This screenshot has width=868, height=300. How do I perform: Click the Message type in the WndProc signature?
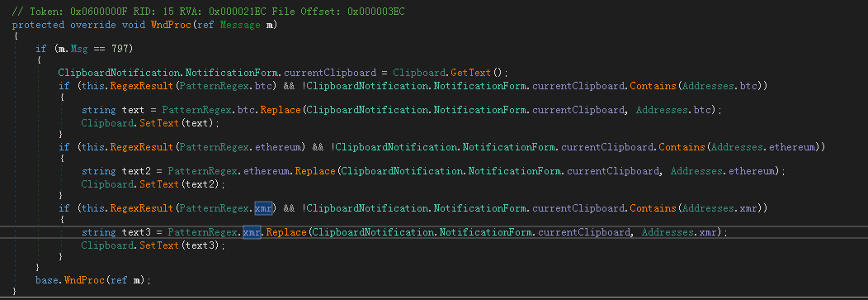tap(240, 25)
